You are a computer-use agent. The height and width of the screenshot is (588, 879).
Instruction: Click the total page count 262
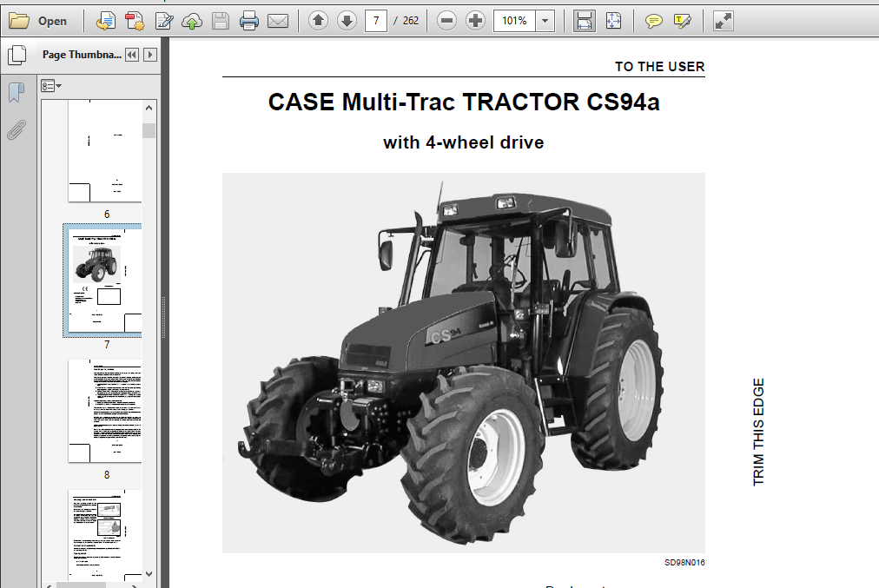(410, 22)
